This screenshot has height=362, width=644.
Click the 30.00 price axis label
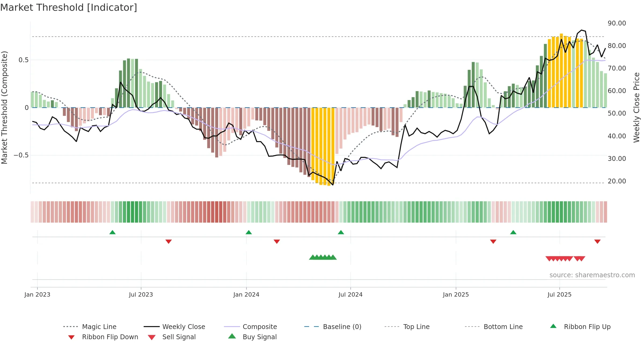(x=617, y=159)
